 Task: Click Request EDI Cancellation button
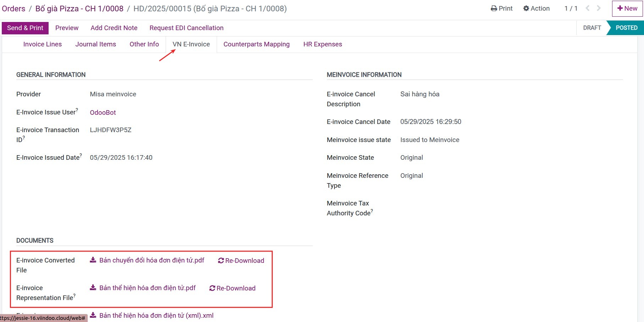click(x=187, y=28)
